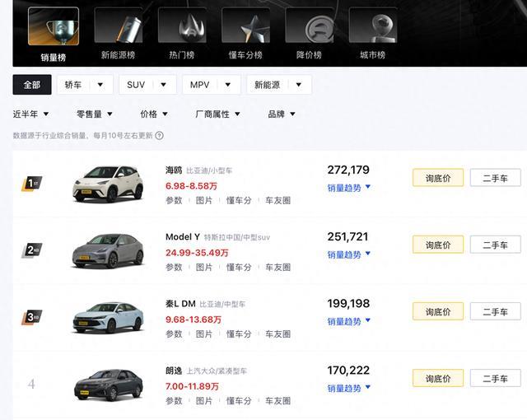
Task: Open the 品牌 filter dropdown
Action: tap(282, 114)
